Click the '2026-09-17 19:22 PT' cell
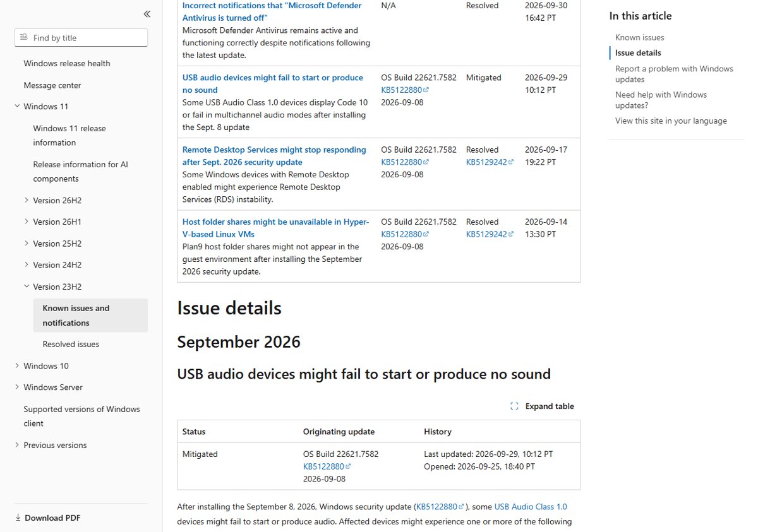 click(546, 156)
